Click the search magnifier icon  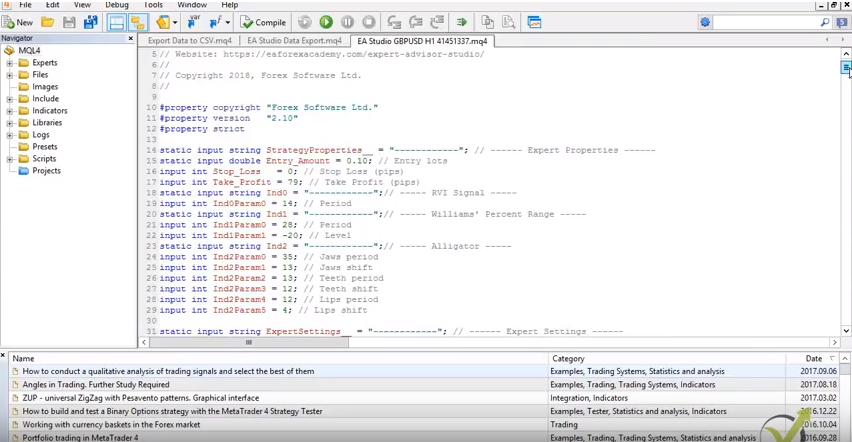[826, 22]
